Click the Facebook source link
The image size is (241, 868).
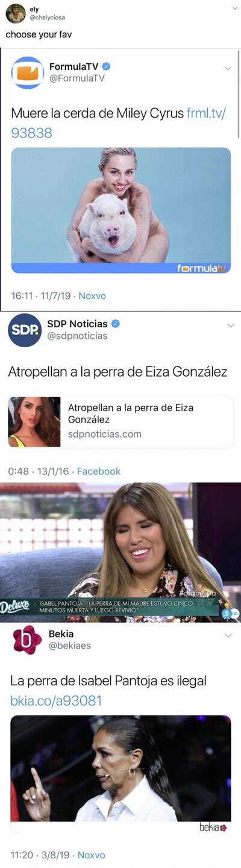pos(99,471)
